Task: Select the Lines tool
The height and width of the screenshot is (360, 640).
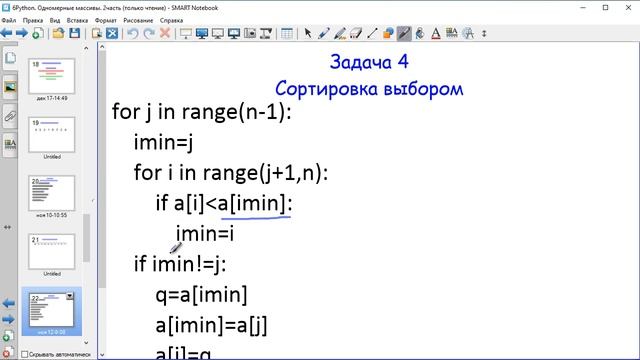Action: click(372, 33)
